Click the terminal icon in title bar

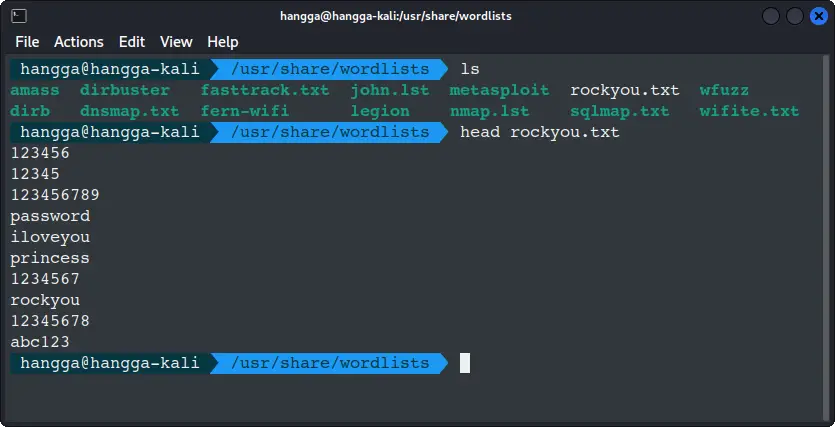[19, 17]
